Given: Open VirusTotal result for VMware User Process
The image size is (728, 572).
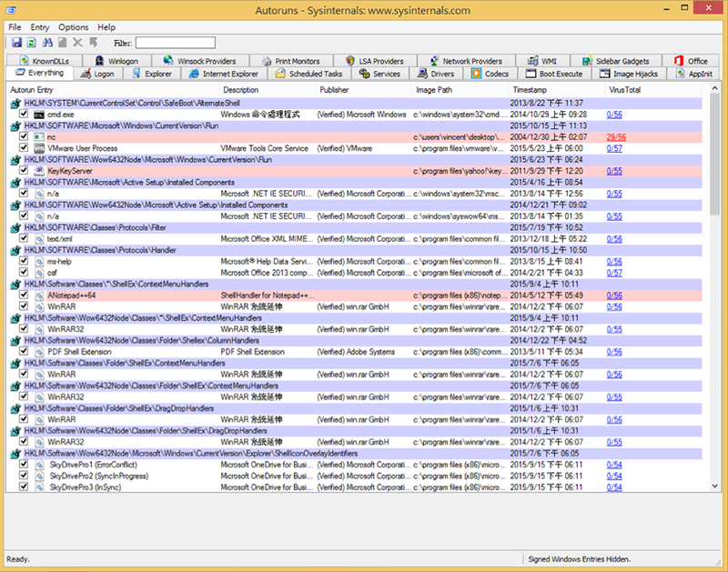Looking at the screenshot, I should pyautogui.click(x=614, y=148).
